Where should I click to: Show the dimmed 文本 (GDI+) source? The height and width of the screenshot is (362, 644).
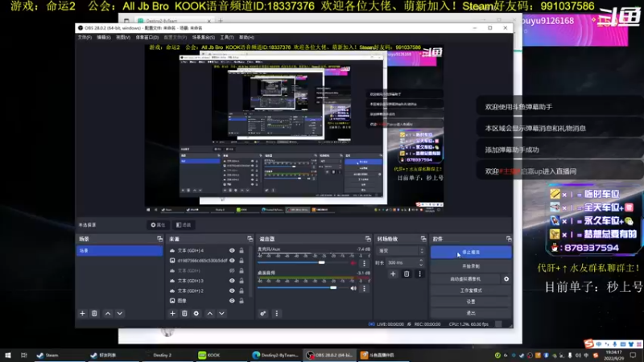(x=232, y=271)
